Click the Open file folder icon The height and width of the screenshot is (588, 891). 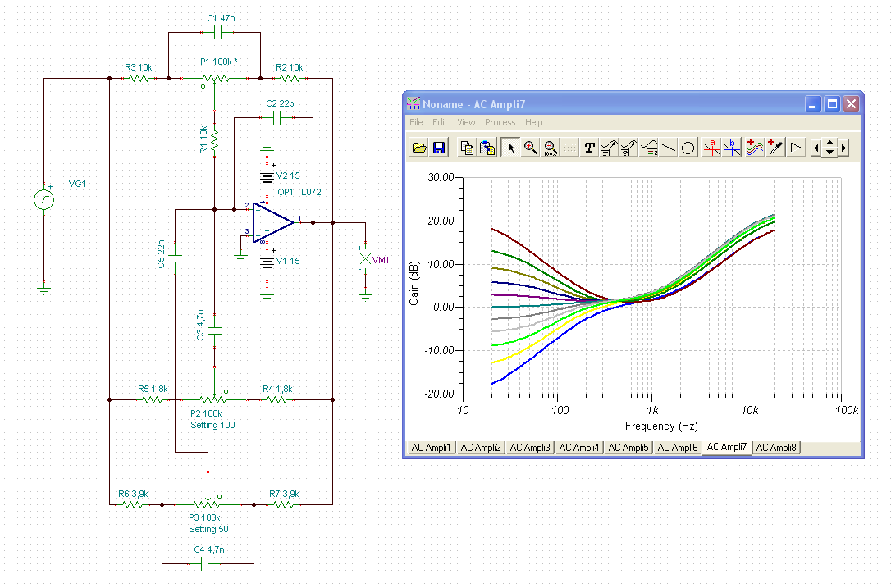pyautogui.click(x=419, y=148)
